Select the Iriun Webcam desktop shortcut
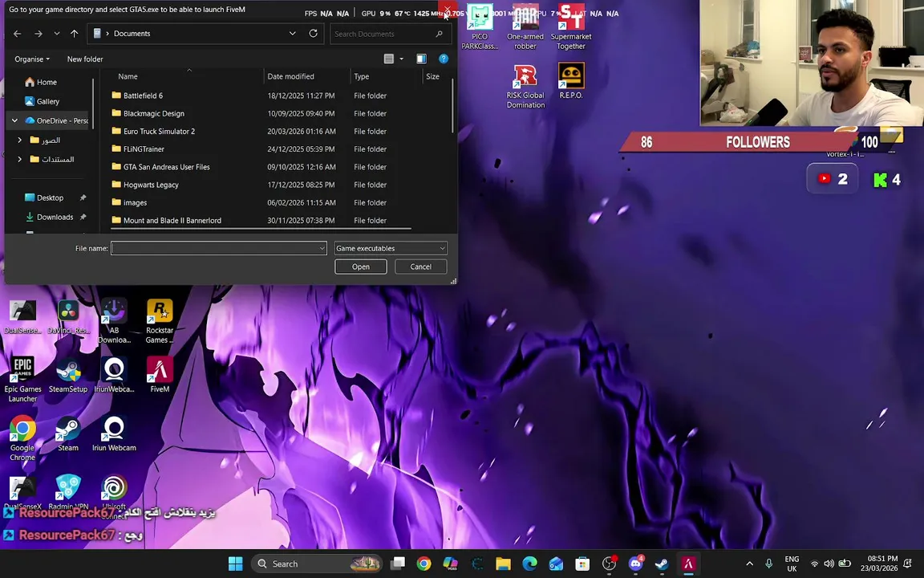This screenshot has height=578, width=924. [114, 433]
